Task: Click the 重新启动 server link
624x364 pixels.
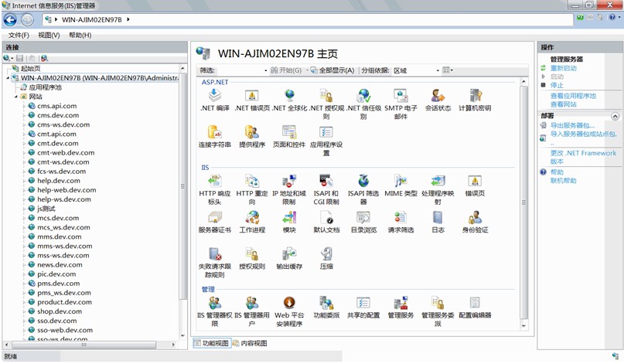Action: tap(563, 68)
